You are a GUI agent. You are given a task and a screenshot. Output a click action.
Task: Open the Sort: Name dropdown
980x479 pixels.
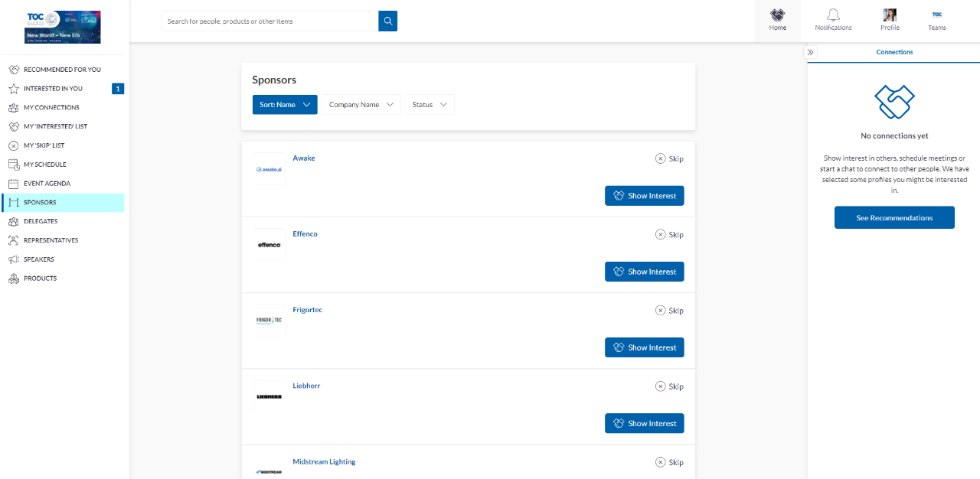(285, 105)
